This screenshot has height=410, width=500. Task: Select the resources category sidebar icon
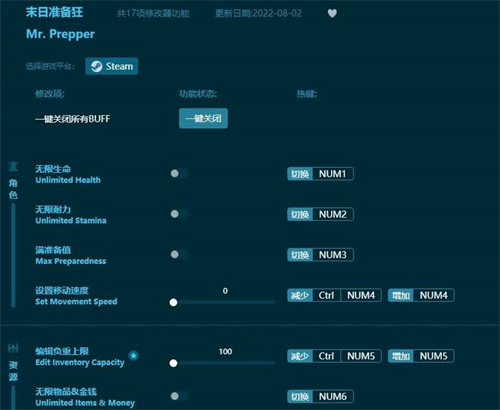tap(13, 348)
